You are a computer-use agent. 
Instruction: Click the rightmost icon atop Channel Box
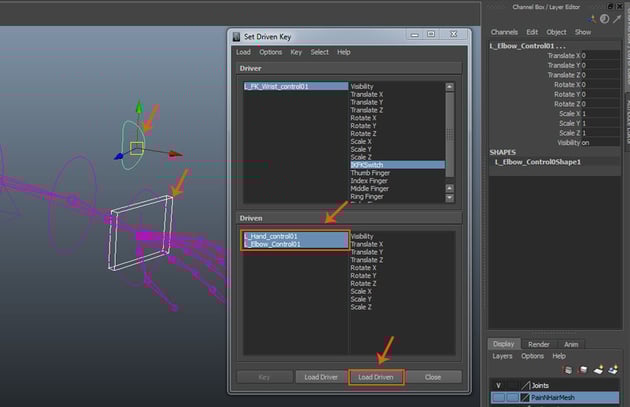tap(618, 18)
